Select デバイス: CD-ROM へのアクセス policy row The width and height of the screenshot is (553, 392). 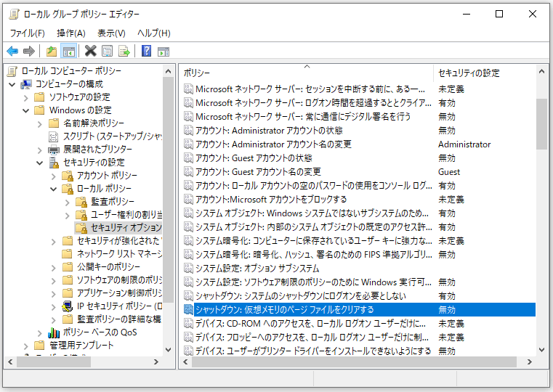click(359, 324)
